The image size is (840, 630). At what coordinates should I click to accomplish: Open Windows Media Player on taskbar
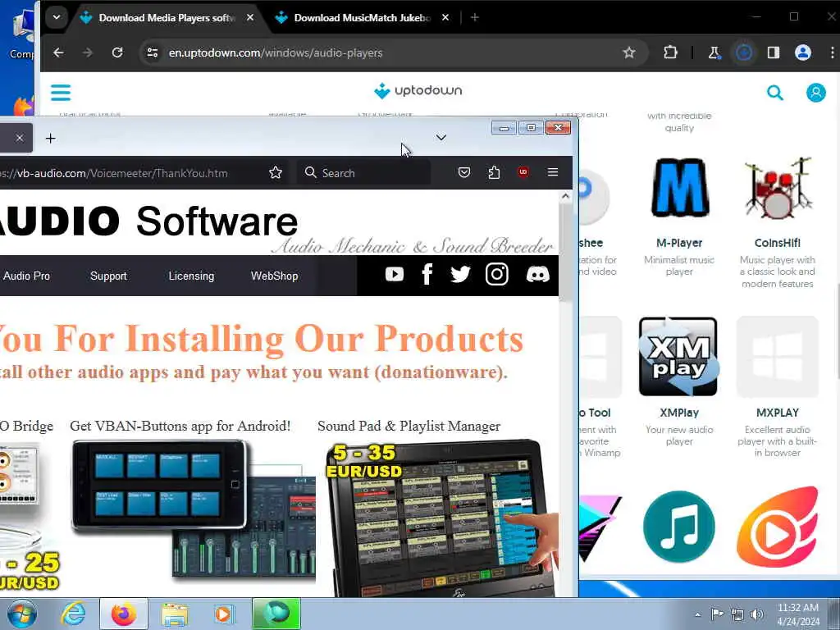pyautogui.click(x=223, y=614)
